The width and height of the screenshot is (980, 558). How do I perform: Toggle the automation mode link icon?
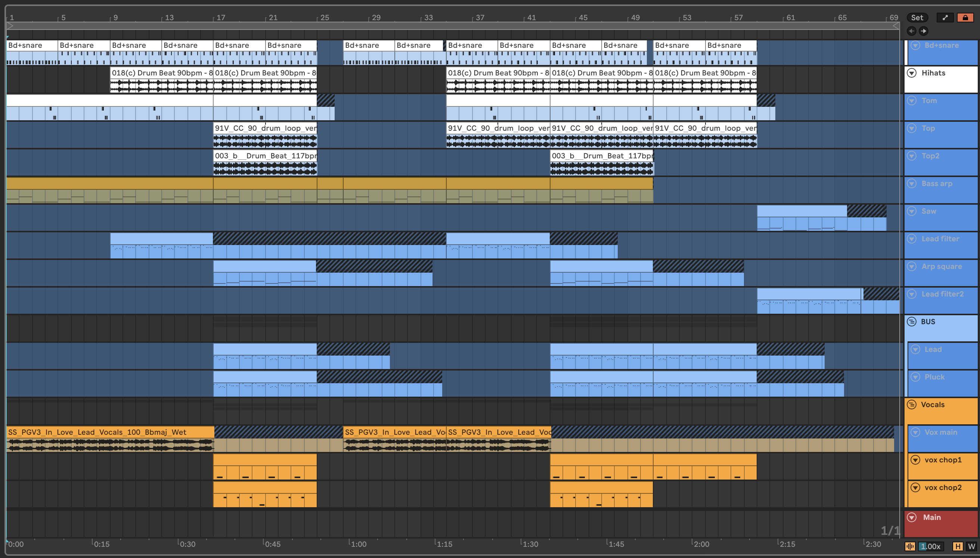(x=945, y=18)
